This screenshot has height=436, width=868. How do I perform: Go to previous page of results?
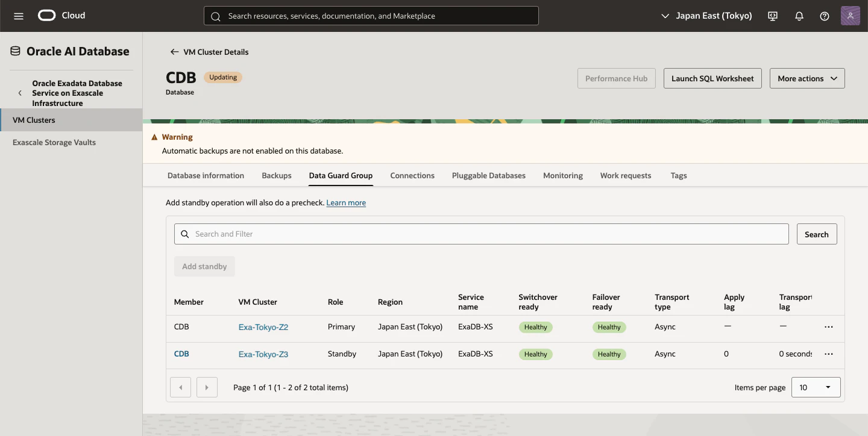tap(181, 387)
